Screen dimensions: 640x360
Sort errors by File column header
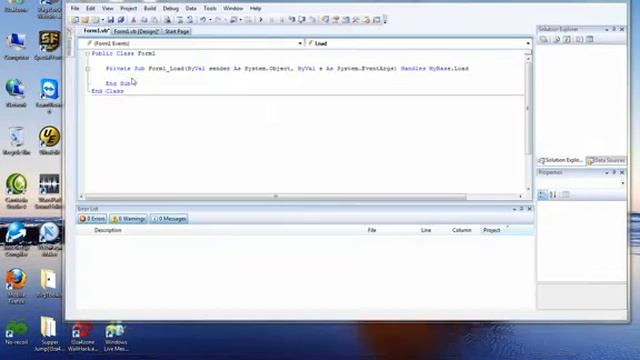coord(372,230)
